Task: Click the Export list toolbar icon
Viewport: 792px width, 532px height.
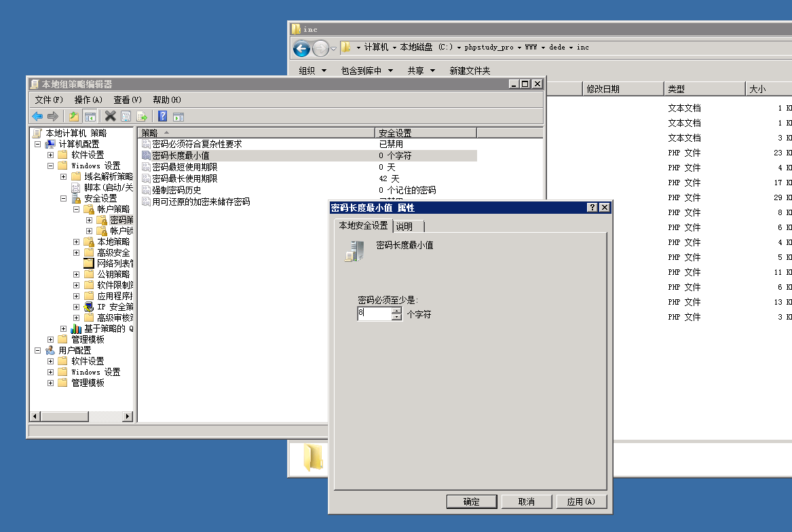Action: 142,116
